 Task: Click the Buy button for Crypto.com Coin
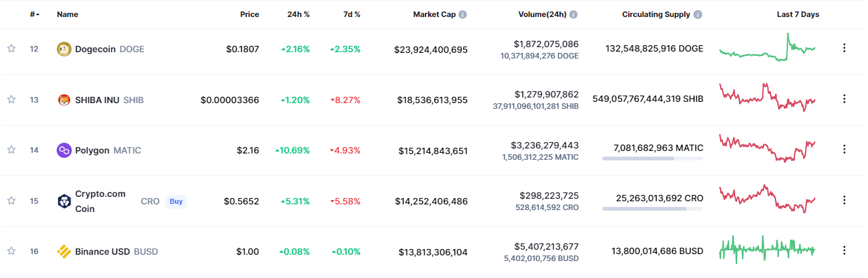176,201
